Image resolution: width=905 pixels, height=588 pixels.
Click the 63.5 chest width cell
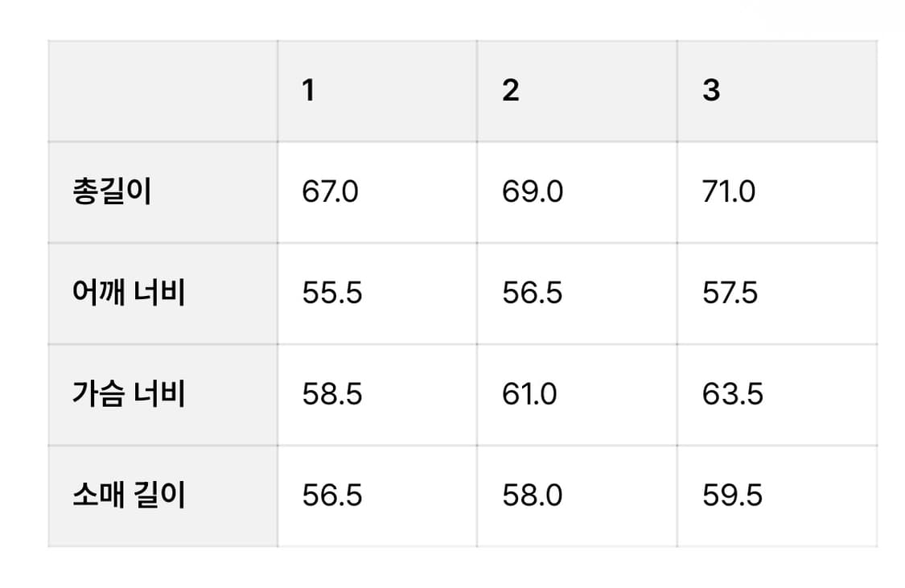click(x=733, y=395)
